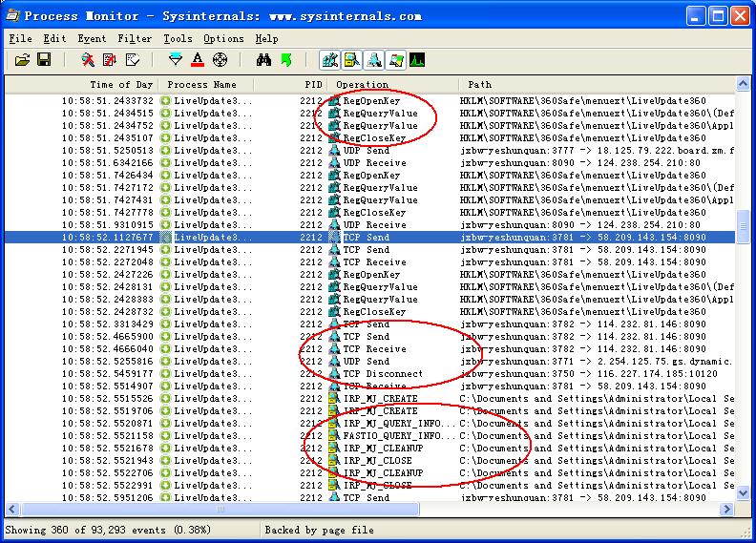
Task: Toggle Show Network Activity button
Action: (x=374, y=60)
